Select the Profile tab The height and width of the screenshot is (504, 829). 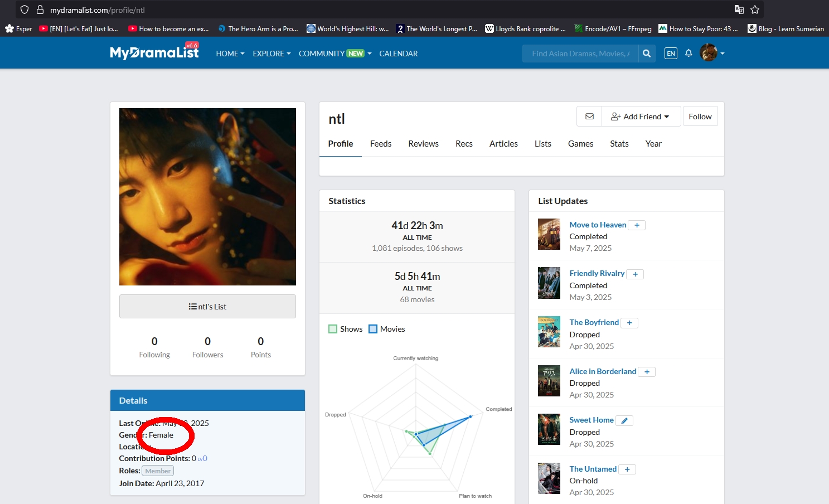tap(341, 144)
